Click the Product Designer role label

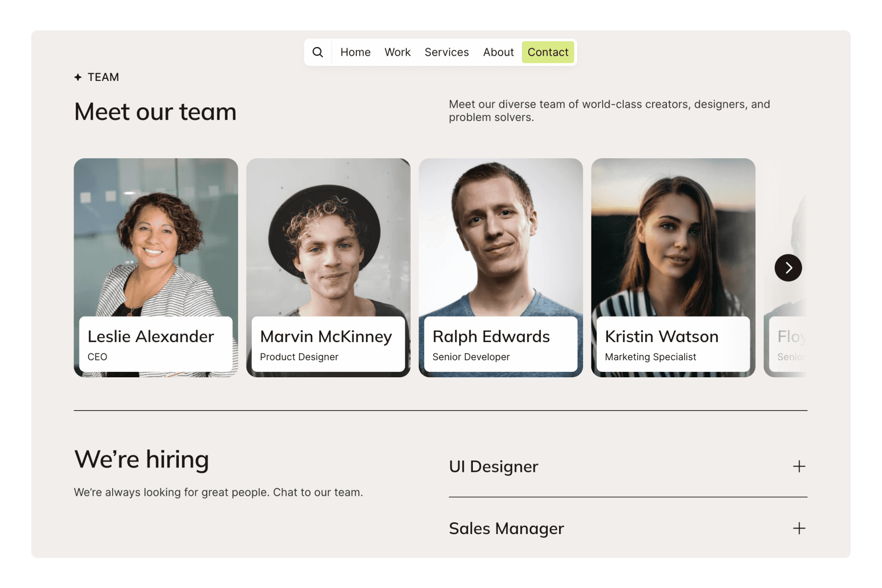(x=299, y=357)
